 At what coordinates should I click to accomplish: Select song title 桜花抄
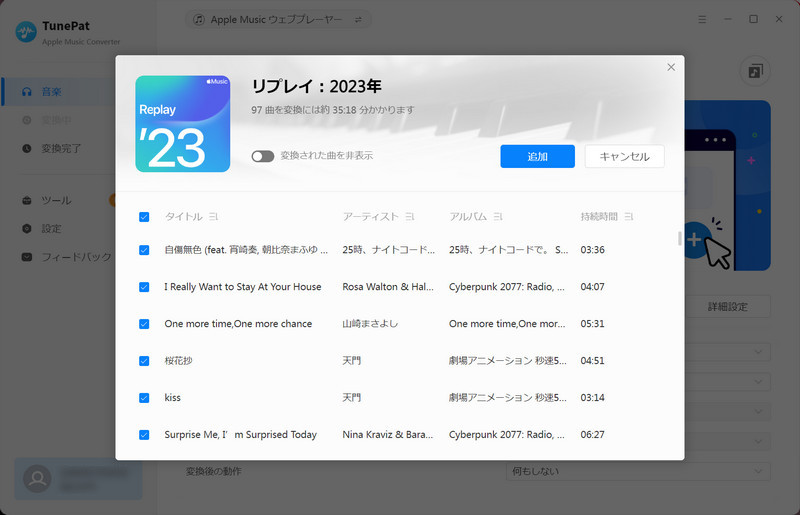click(x=179, y=361)
